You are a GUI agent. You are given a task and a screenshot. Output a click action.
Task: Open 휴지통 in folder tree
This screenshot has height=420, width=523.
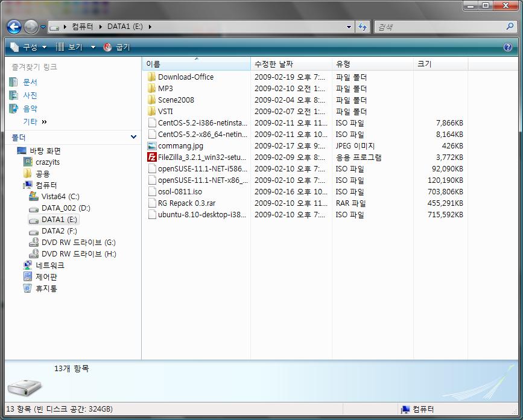coord(46,288)
